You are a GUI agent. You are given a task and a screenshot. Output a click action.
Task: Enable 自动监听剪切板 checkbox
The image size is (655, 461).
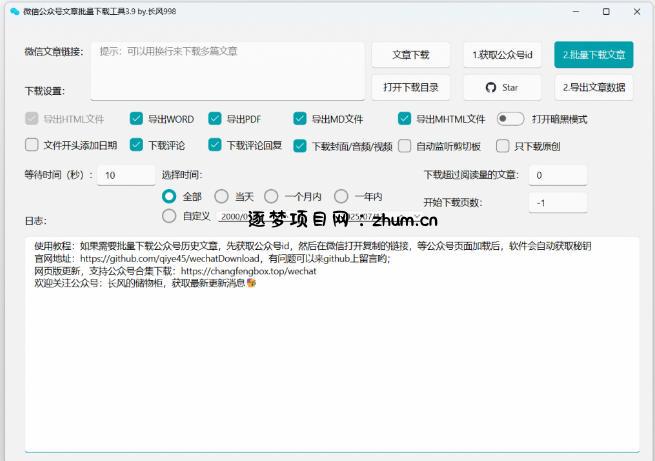(x=404, y=146)
